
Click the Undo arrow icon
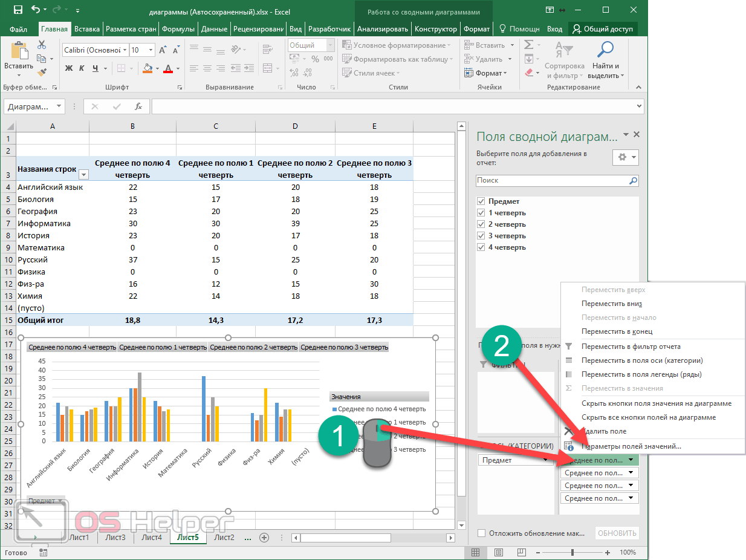[x=36, y=10]
